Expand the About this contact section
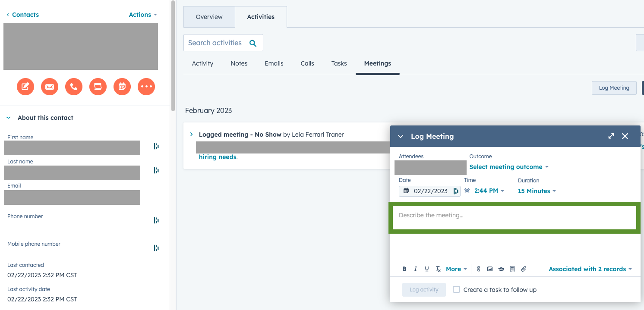644x310 pixels. click(x=8, y=117)
